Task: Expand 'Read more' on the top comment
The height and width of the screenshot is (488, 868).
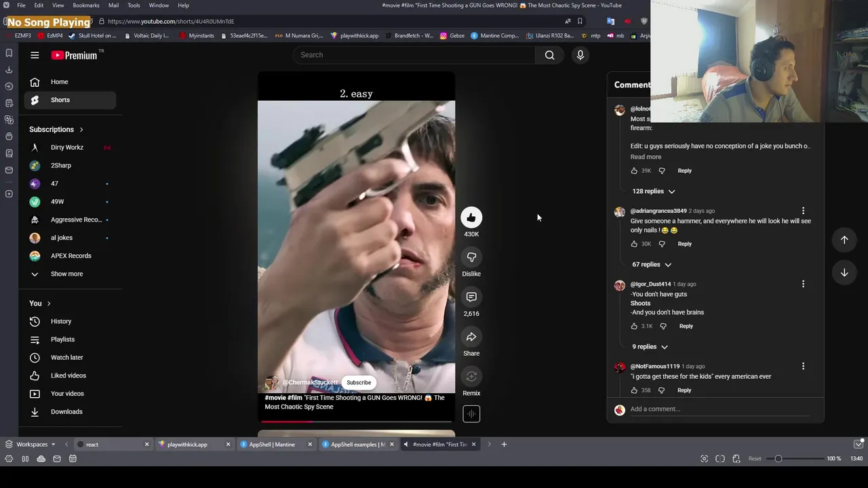Action: pos(646,157)
